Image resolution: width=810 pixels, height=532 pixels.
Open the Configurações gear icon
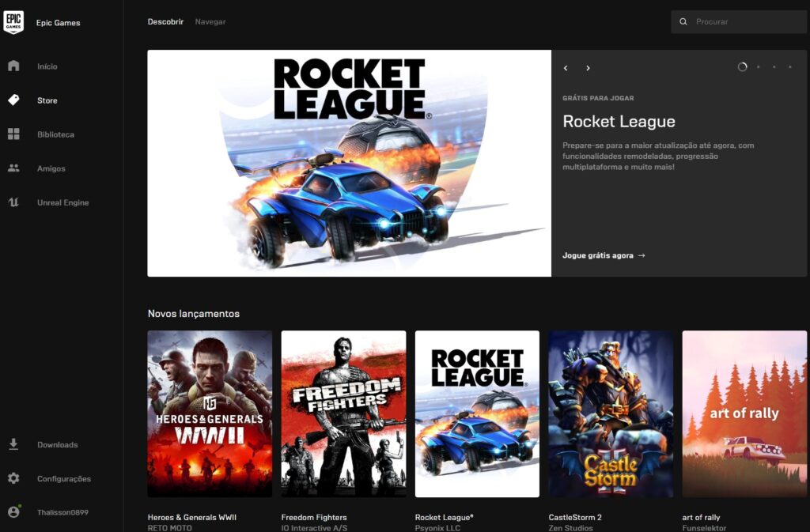[x=13, y=478]
